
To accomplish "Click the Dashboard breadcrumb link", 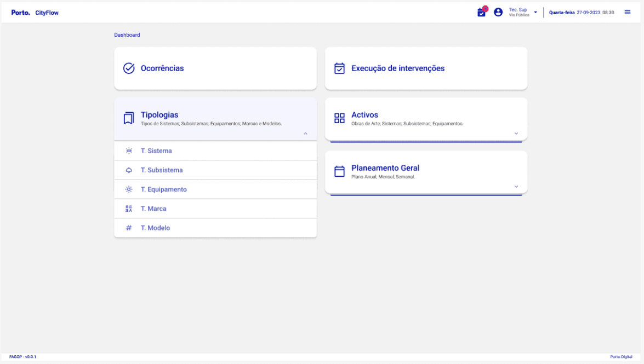I will (127, 35).
